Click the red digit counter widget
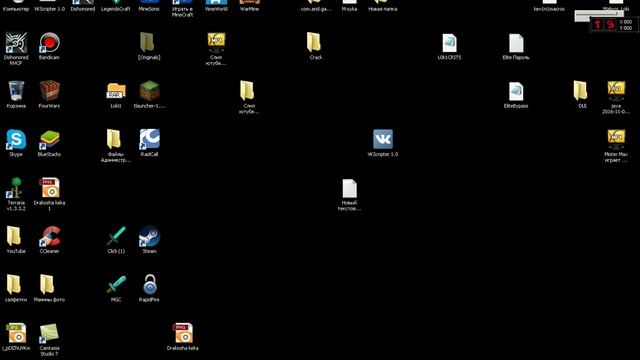 coord(603,24)
